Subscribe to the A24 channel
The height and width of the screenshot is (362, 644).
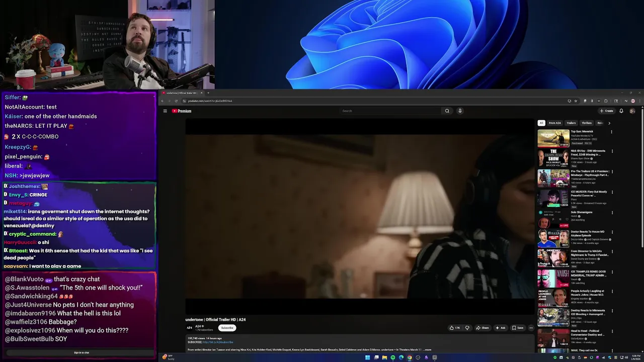(x=227, y=328)
